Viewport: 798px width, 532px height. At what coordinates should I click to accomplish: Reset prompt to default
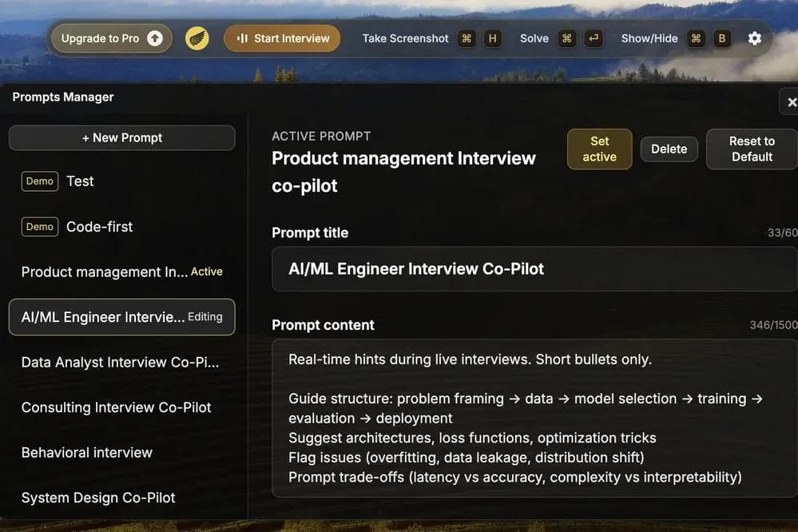[751, 149]
